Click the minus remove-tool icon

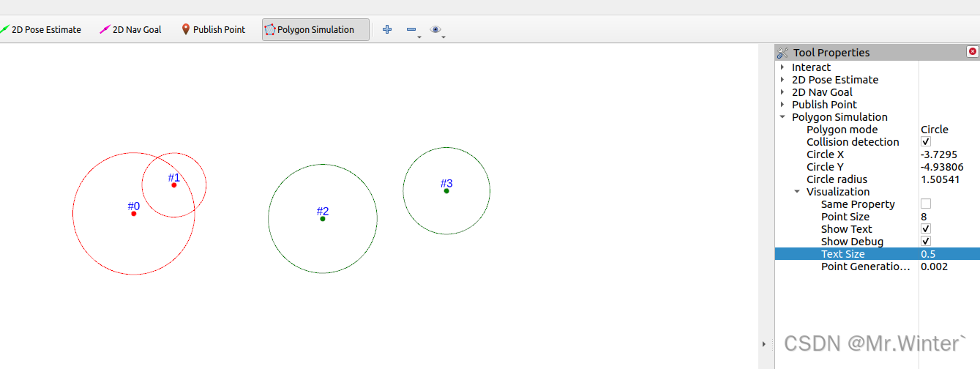coord(411,29)
